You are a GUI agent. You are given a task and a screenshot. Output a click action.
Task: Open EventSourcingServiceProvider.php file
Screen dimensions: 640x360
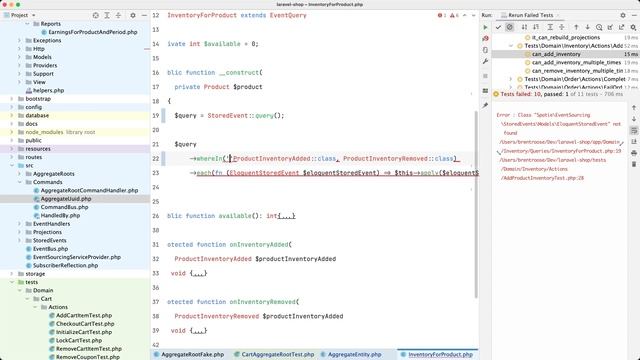(76, 257)
